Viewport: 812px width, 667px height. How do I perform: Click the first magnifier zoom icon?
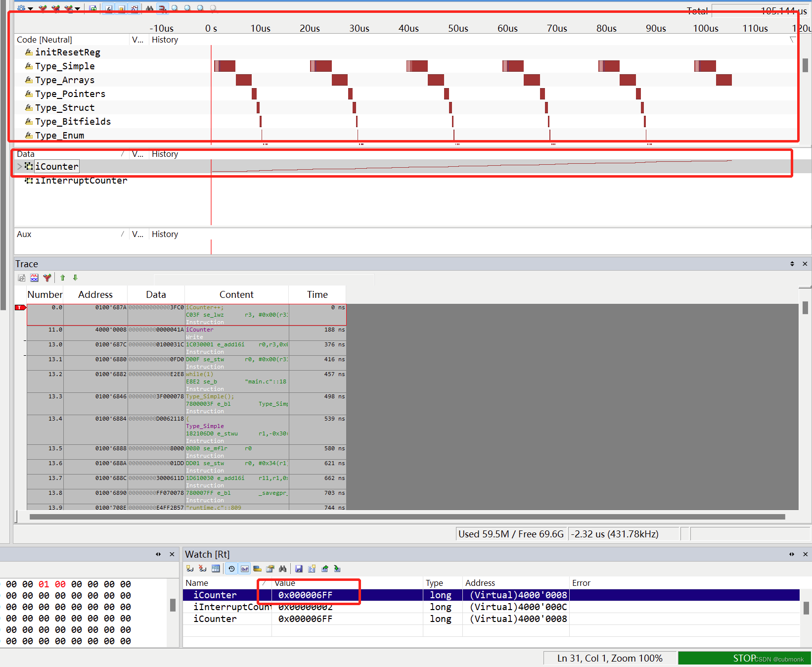click(x=175, y=8)
